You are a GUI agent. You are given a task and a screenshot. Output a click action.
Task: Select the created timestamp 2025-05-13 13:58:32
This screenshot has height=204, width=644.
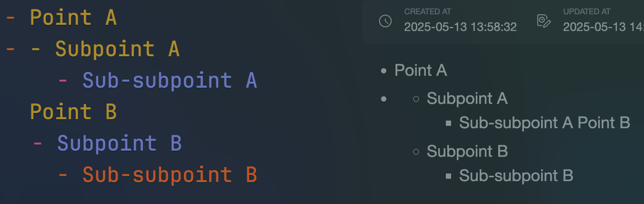click(460, 27)
